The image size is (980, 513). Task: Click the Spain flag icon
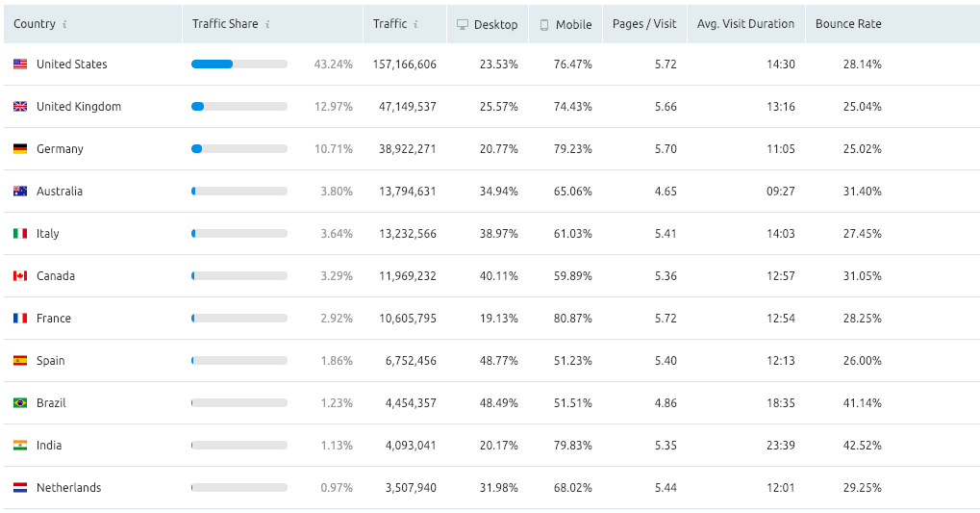tap(20, 360)
